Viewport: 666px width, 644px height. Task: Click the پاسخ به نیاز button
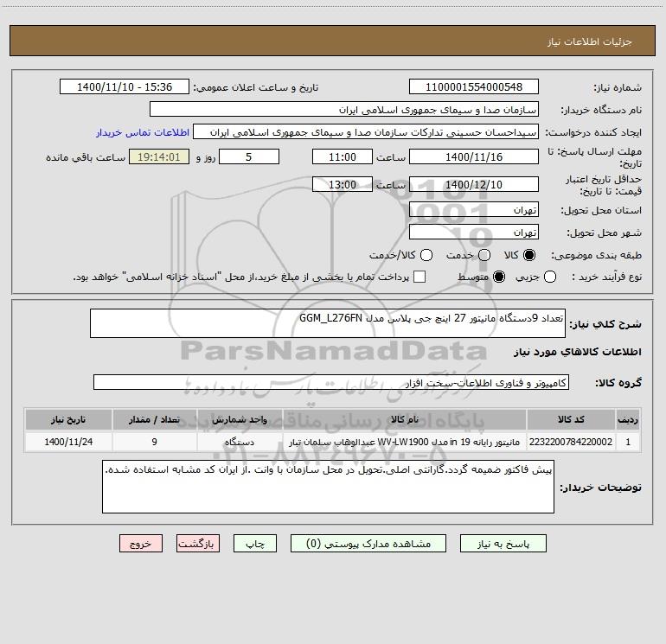pos(503,544)
